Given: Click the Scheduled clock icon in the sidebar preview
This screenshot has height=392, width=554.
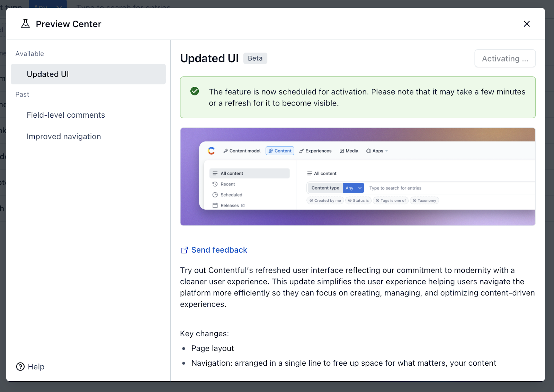Looking at the screenshot, I should point(215,194).
